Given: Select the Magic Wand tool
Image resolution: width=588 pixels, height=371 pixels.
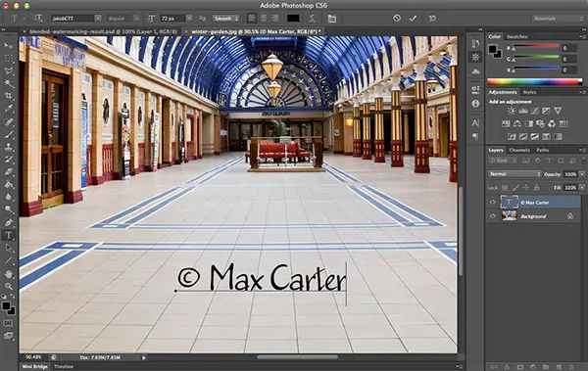Looking at the screenshot, I should click(8, 83).
